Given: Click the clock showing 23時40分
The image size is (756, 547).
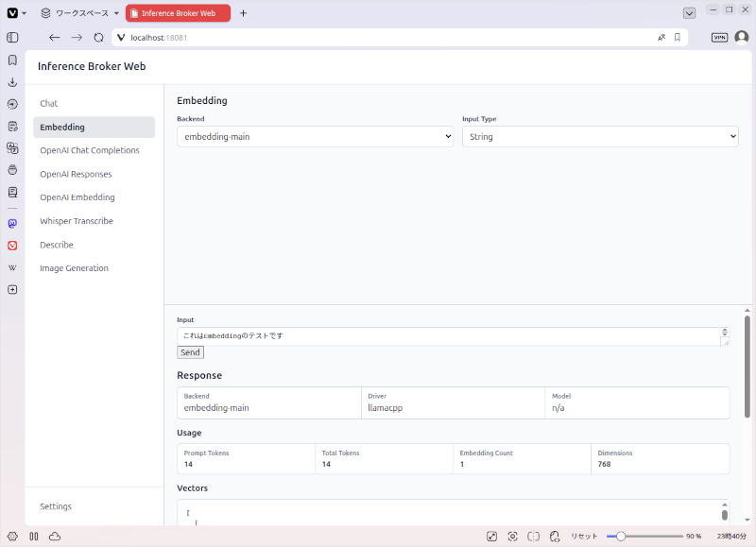Looking at the screenshot, I should (731, 537).
